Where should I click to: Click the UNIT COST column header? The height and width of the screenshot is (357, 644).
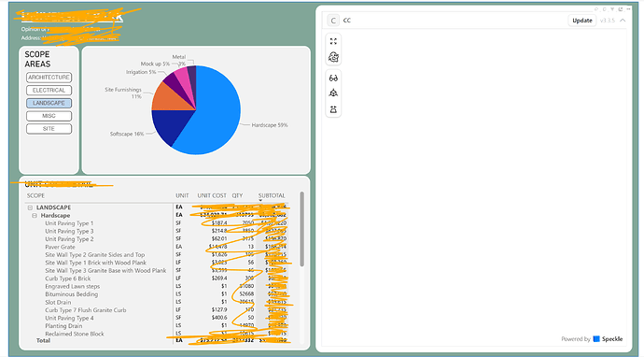pos(212,195)
